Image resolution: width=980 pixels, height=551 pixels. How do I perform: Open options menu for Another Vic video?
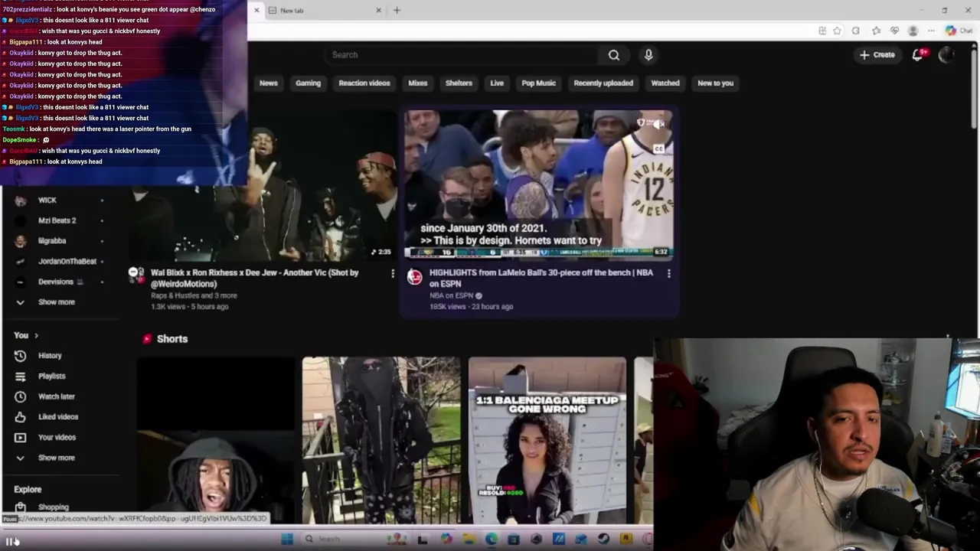click(x=393, y=273)
